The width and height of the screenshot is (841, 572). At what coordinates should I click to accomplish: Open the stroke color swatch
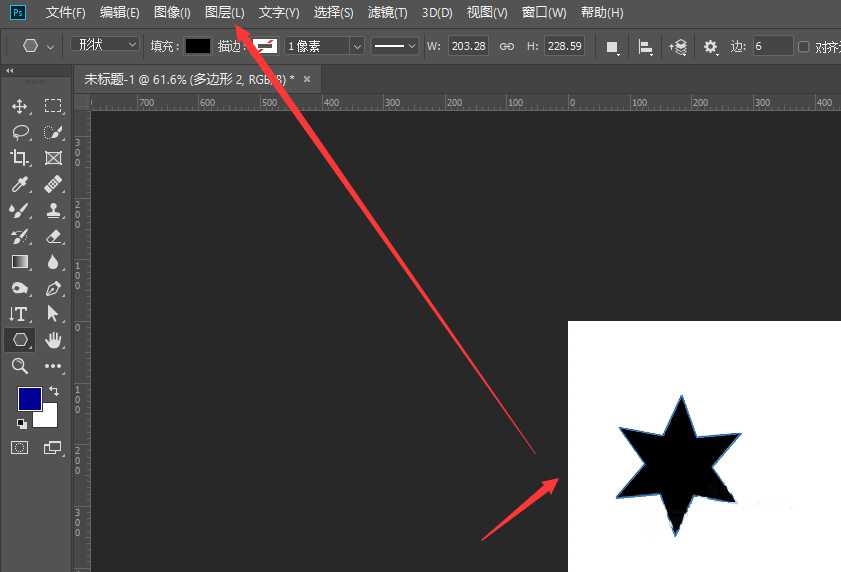point(265,46)
